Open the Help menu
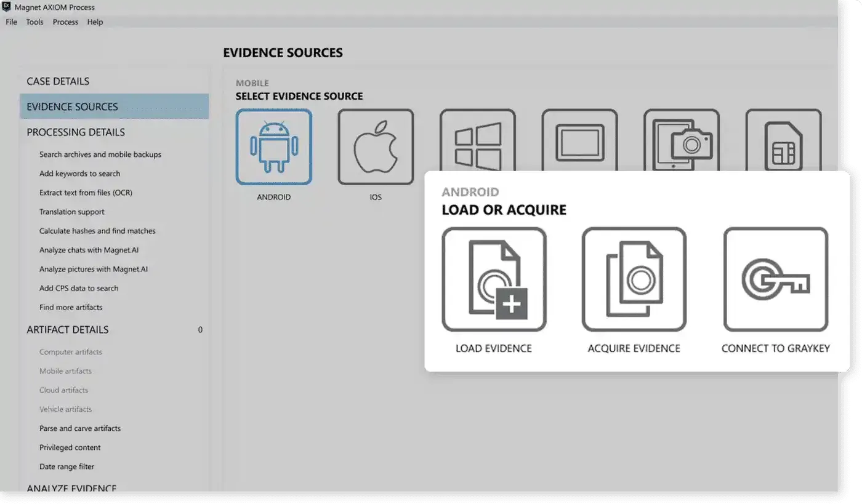 point(95,22)
